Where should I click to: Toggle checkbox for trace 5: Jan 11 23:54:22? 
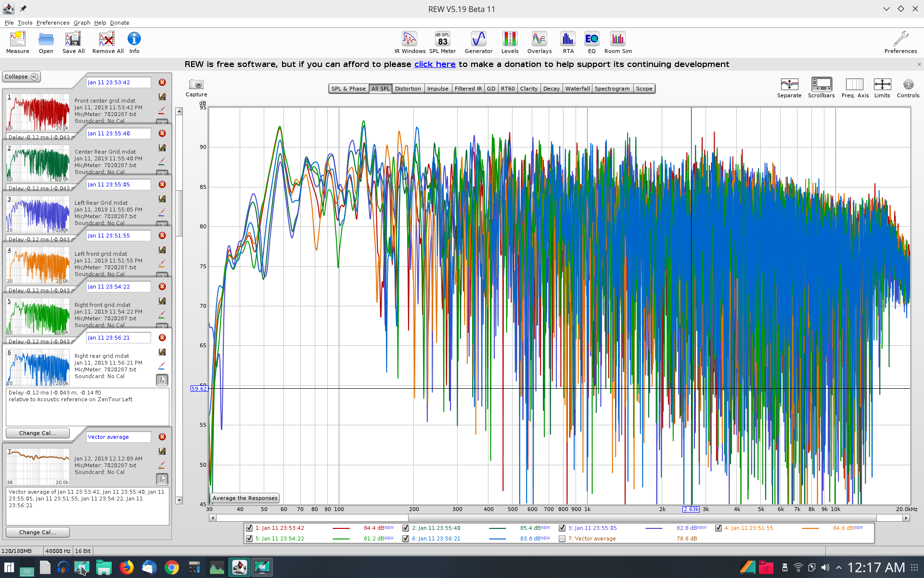[249, 539]
